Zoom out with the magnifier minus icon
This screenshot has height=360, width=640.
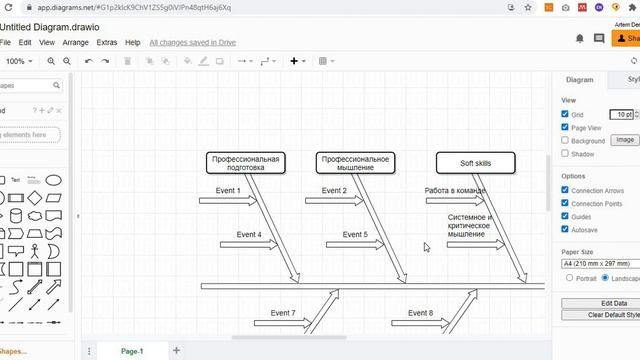[x=67, y=61]
